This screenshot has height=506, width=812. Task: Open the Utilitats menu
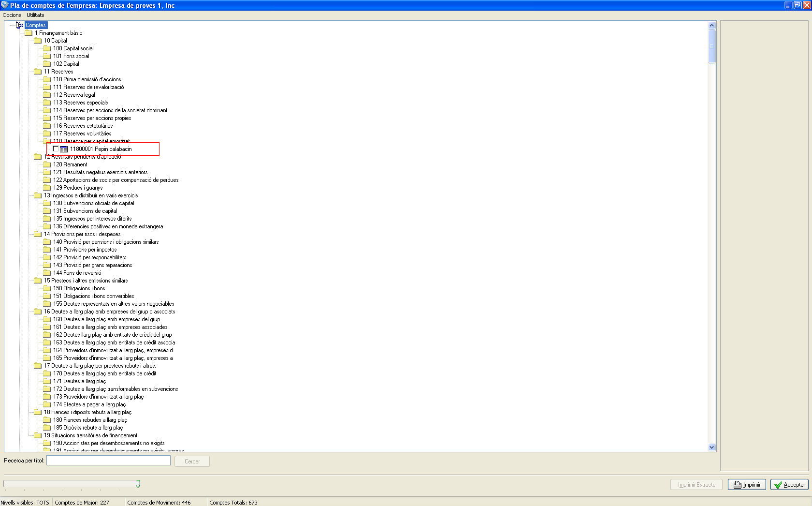click(x=35, y=15)
